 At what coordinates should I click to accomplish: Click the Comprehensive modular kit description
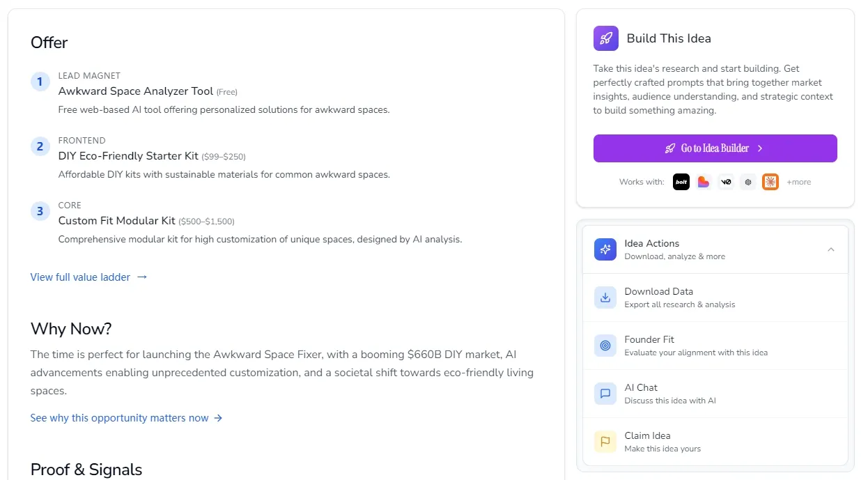[261, 240]
